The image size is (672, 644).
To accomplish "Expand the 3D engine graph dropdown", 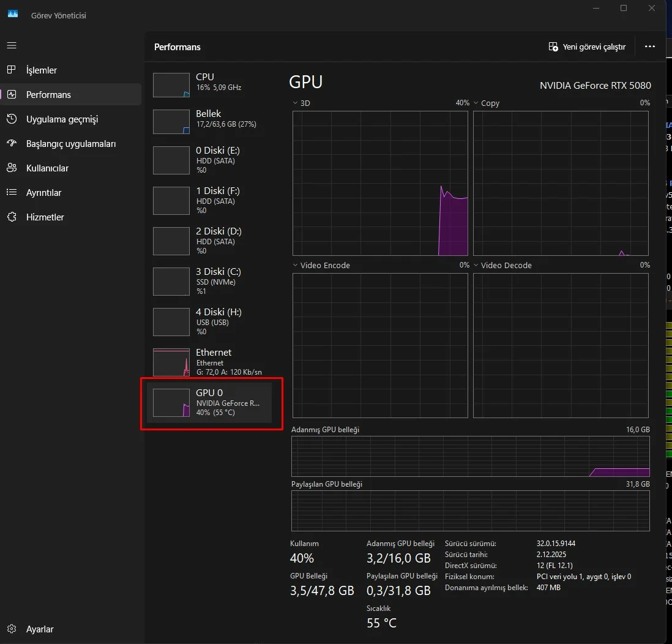I will tap(296, 103).
